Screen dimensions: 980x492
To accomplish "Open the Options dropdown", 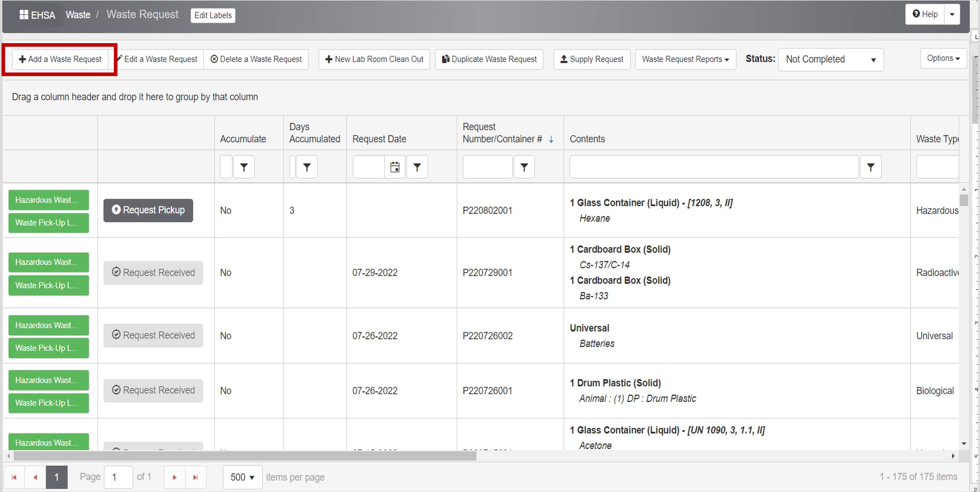I will [943, 58].
